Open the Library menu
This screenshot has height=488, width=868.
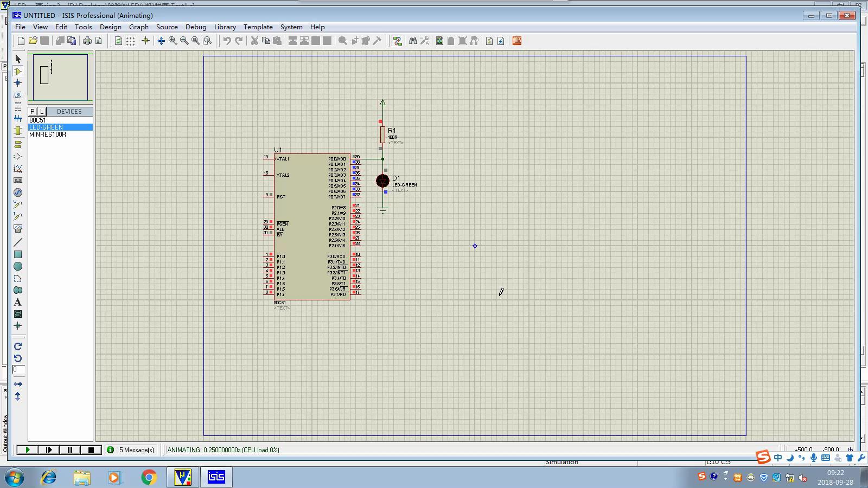coord(225,27)
